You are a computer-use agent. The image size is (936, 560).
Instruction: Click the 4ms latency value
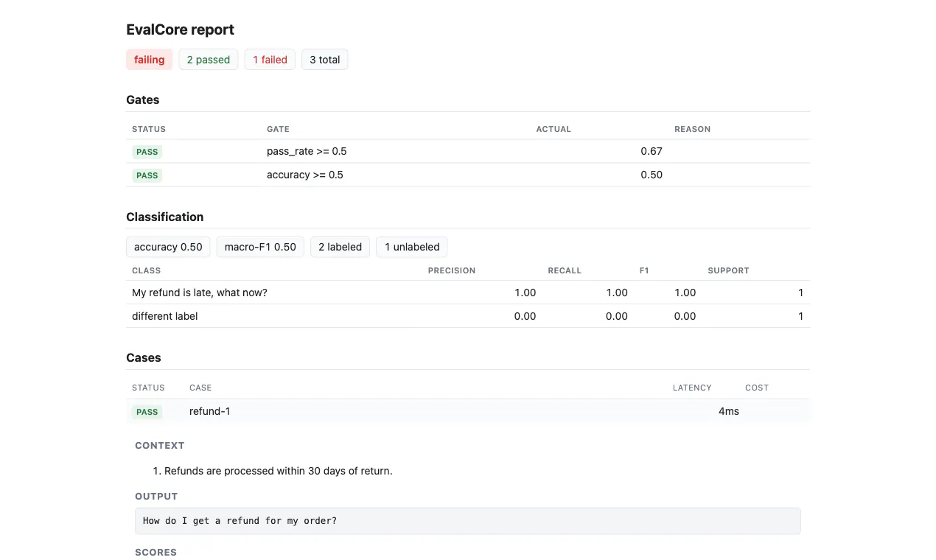(x=729, y=411)
